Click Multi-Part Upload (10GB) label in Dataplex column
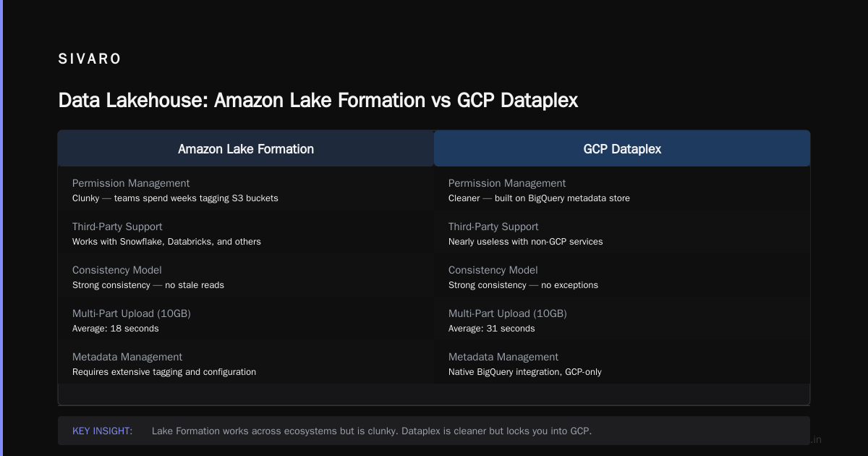The height and width of the screenshot is (456, 868). (x=508, y=313)
